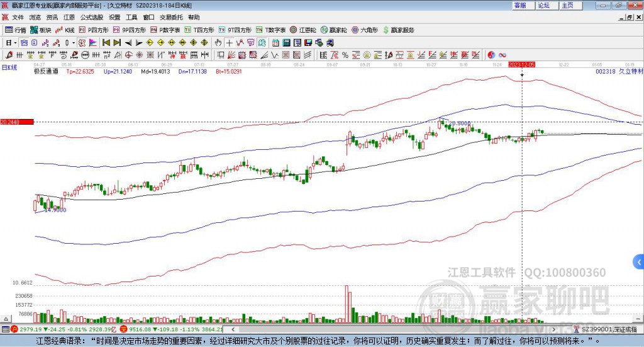Open the 9T四方形 tool
Viewport: 644px width, 347px height.
[x=235, y=30]
